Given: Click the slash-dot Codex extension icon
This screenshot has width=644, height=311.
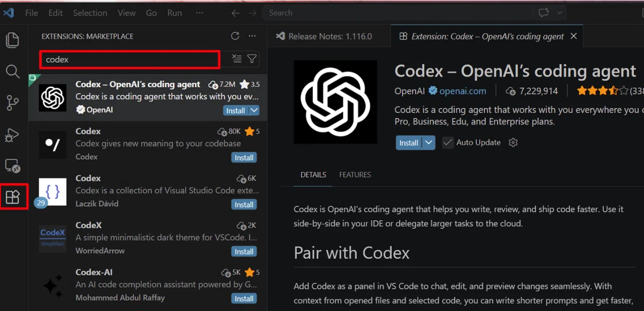Looking at the screenshot, I should 53,145.
